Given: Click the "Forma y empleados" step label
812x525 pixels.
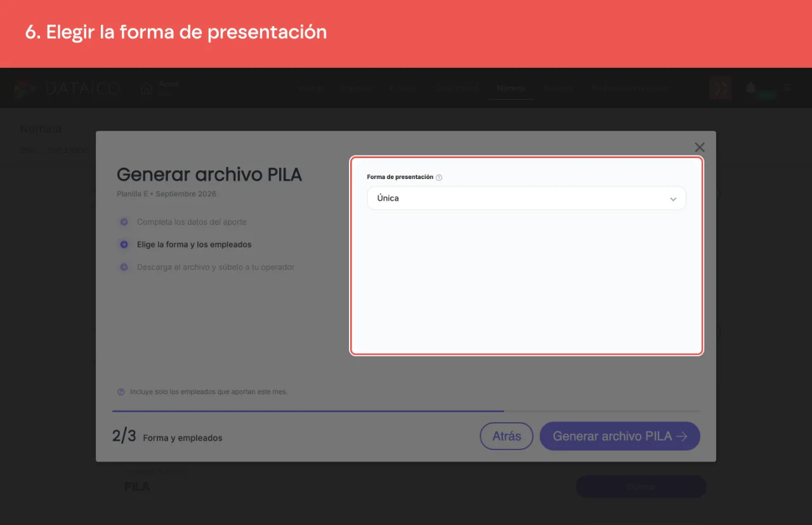Looking at the screenshot, I should click(183, 438).
